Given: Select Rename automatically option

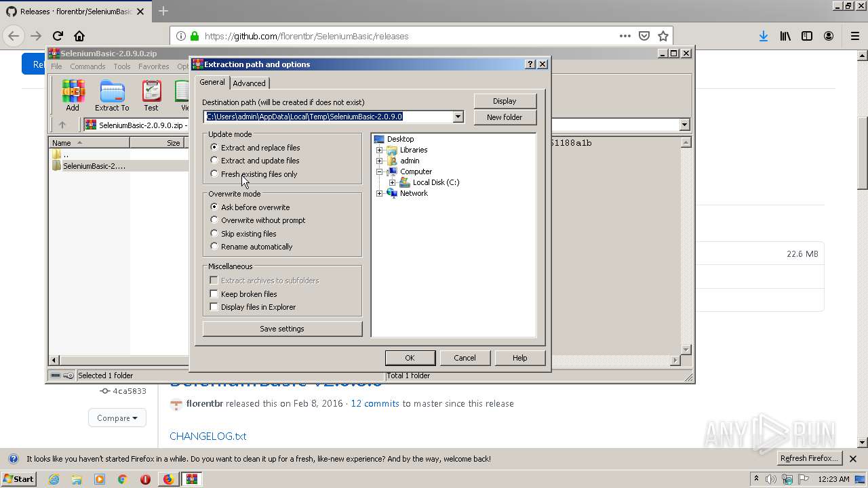Looking at the screenshot, I should (252, 247).
